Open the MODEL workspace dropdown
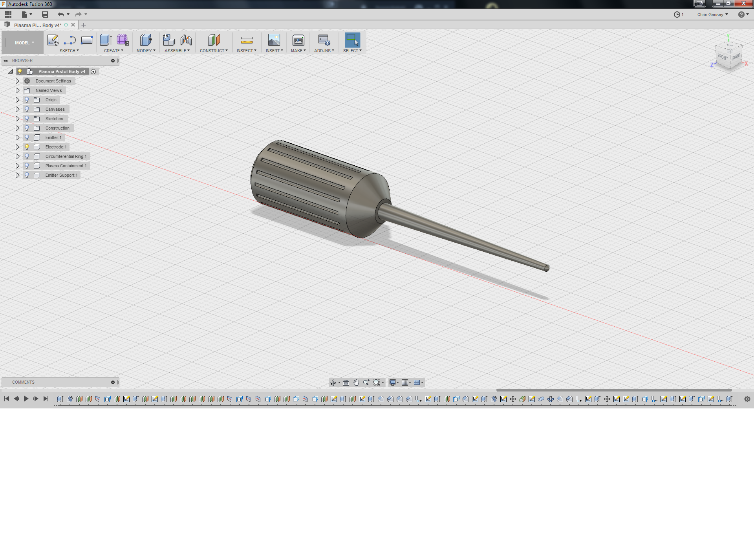Viewport: 754px width, 560px height. pos(24,43)
